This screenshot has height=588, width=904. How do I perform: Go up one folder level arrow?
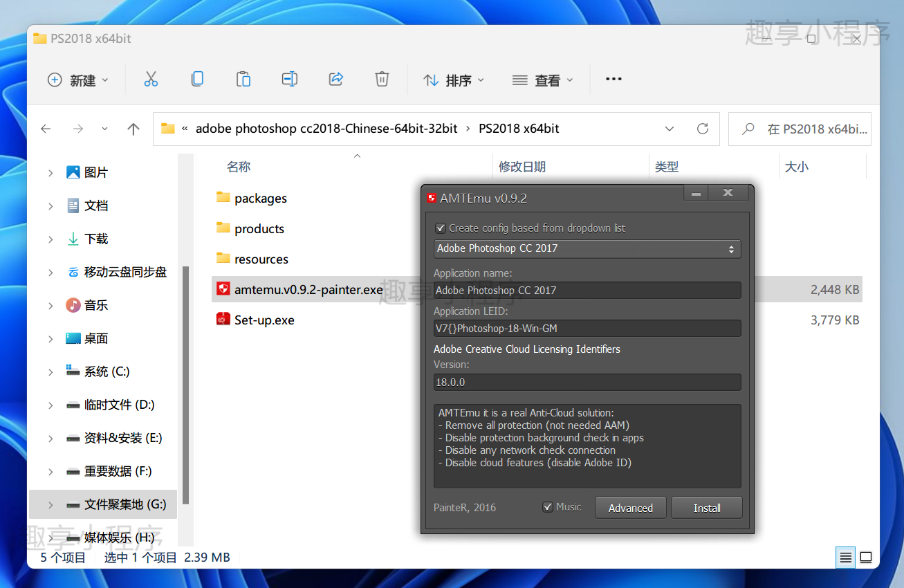click(x=133, y=129)
